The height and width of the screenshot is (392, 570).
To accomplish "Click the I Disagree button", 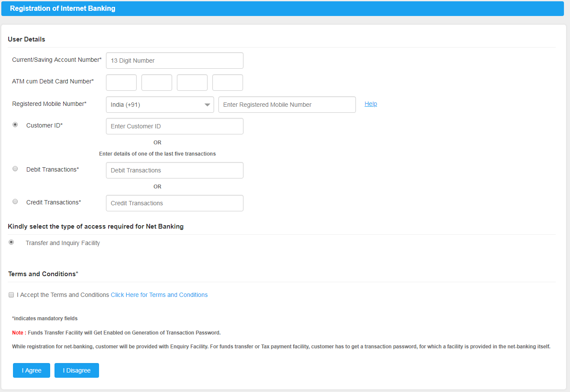I will click(x=77, y=370).
